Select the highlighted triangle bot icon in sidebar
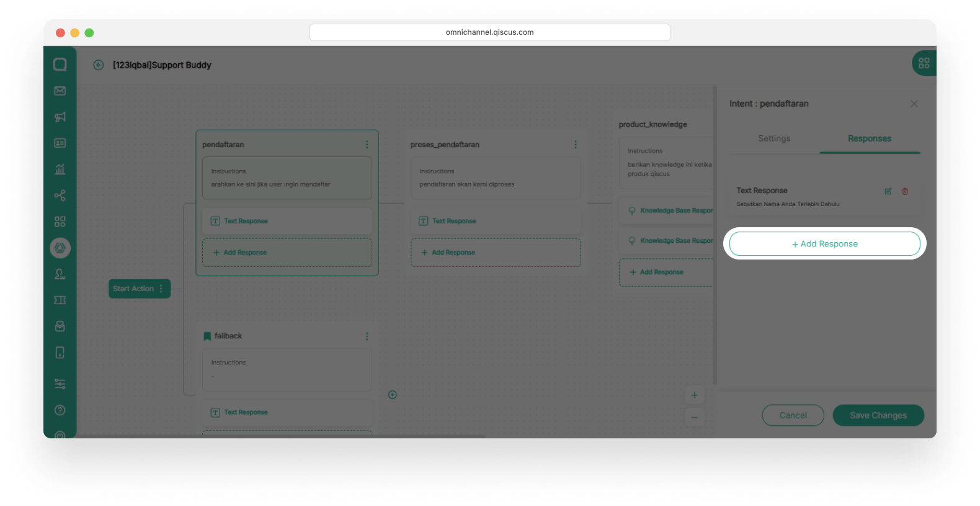 click(x=60, y=248)
